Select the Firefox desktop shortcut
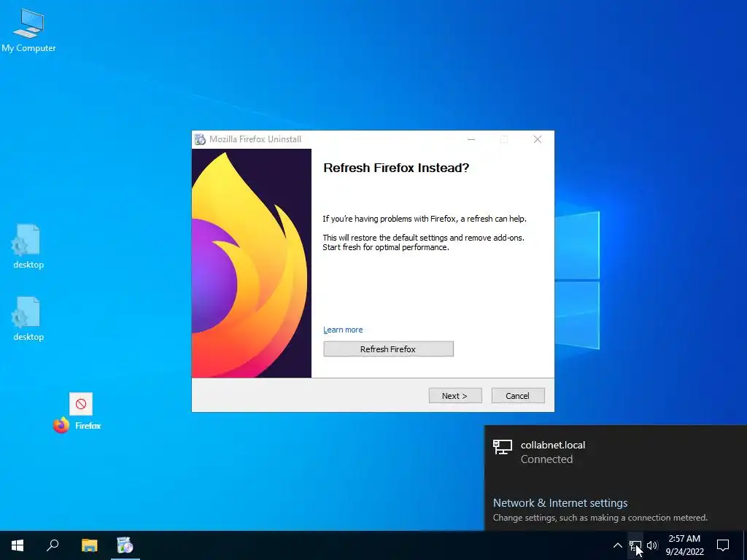747x560 pixels. pos(77,425)
